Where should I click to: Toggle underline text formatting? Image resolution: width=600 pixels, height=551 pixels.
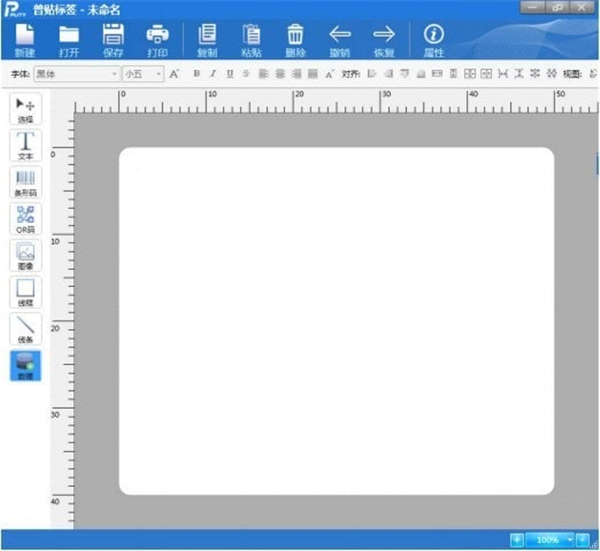click(229, 74)
